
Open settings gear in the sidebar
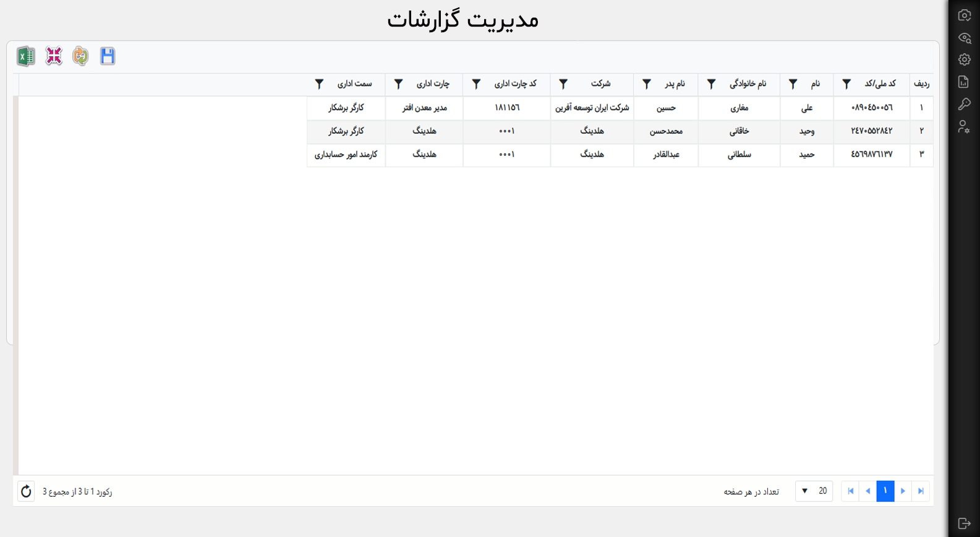(x=964, y=60)
